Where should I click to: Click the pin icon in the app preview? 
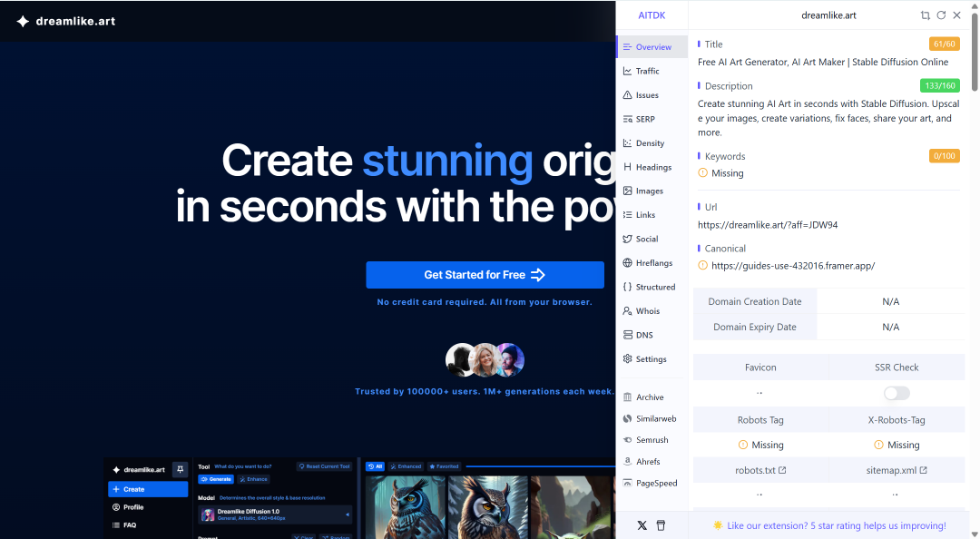pyautogui.click(x=180, y=470)
